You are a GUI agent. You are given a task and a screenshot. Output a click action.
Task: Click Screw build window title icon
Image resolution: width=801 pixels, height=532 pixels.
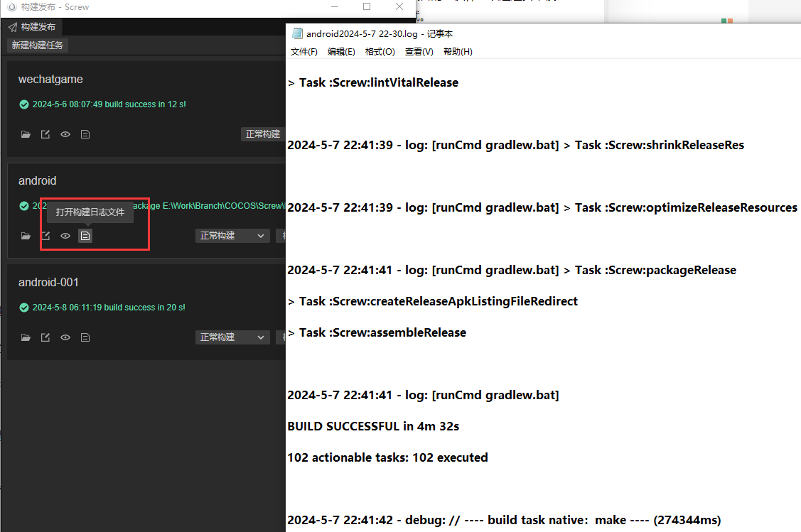[12, 6]
